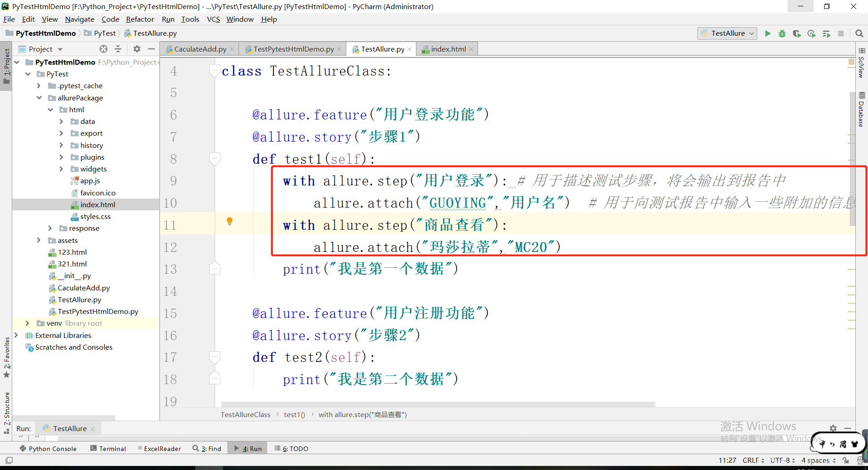The image size is (868, 470).
Task: Toggle tool window quick access icon
Action: (9, 461)
